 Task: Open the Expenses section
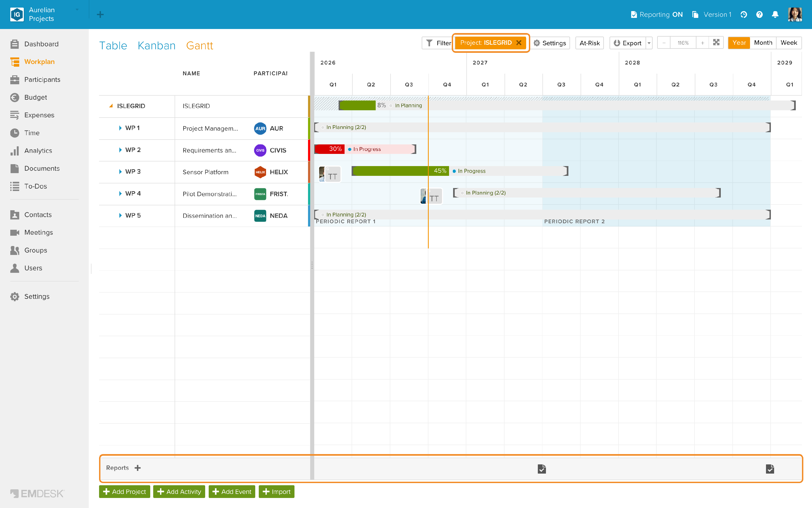coord(32,115)
